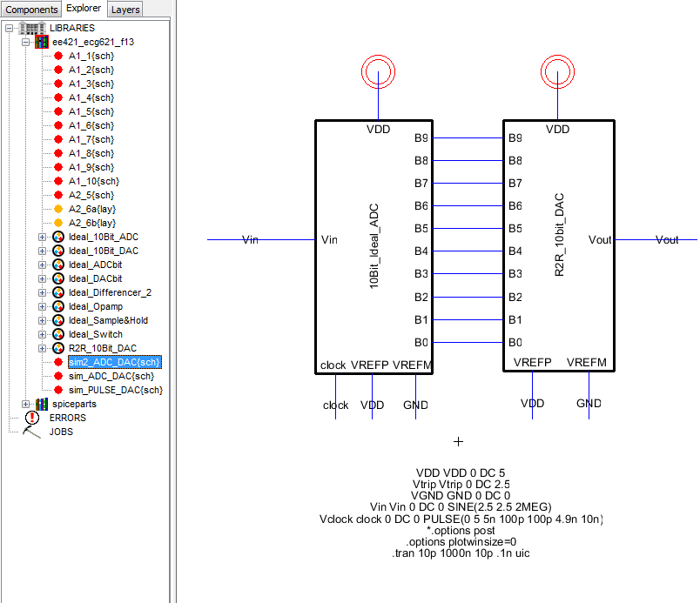Select the A2_6a{lay} layout cell
The width and height of the screenshot is (700, 603).
(92, 209)
